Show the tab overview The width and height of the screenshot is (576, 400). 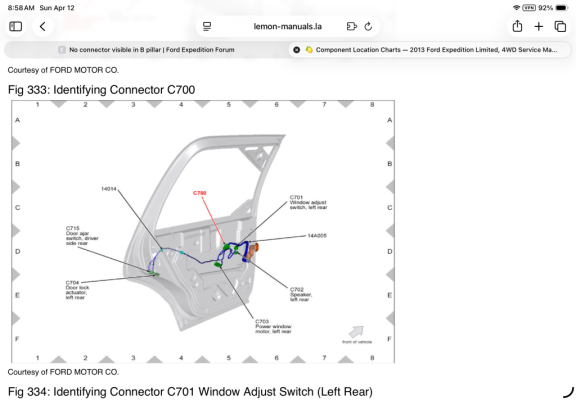point(560,26)
